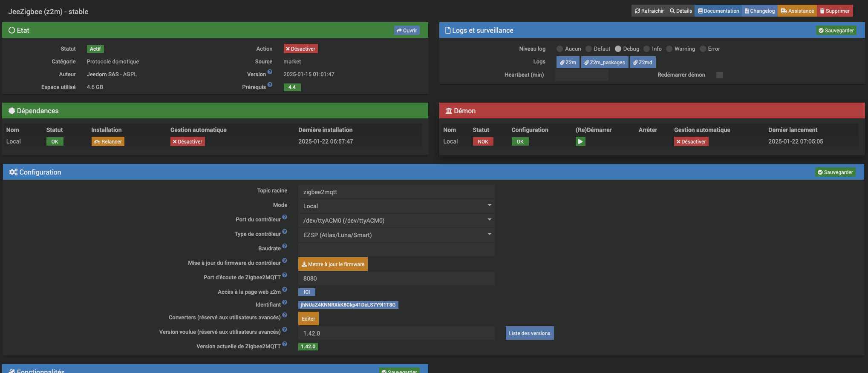Click help icon for Version actuelle
Screen dimensions: 868x373
click(x=285, y=344)
